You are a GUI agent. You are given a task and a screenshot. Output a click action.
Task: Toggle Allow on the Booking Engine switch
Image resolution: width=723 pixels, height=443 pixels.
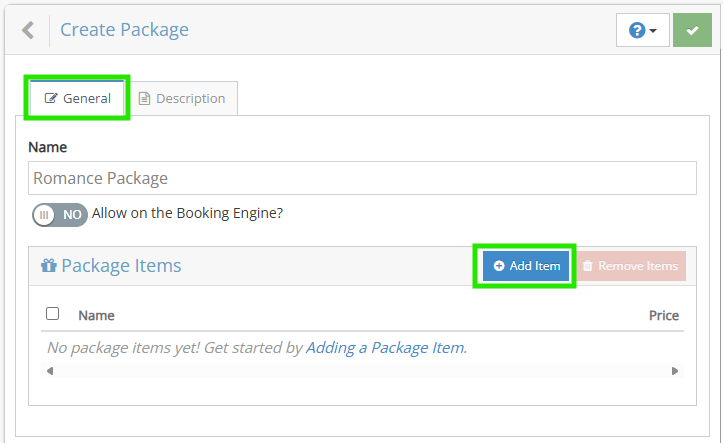click(59, 215)
